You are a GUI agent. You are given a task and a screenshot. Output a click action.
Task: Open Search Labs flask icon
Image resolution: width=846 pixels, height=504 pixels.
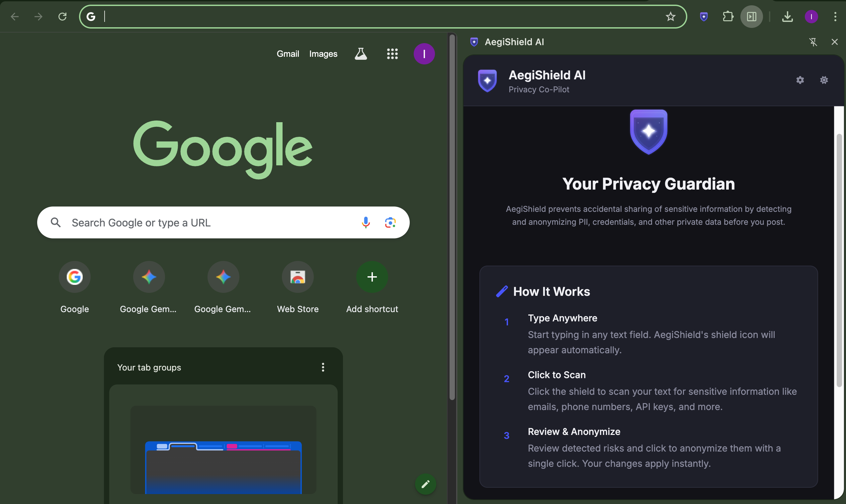(x=361, y=54)
